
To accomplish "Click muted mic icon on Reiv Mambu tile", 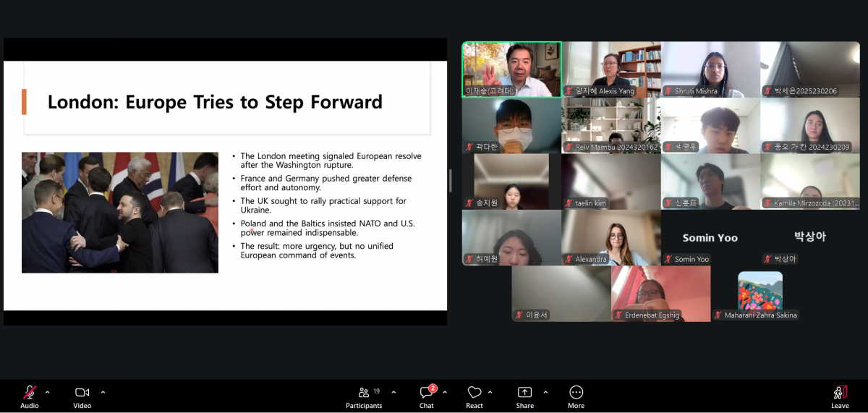I will [x=569, y=147].
